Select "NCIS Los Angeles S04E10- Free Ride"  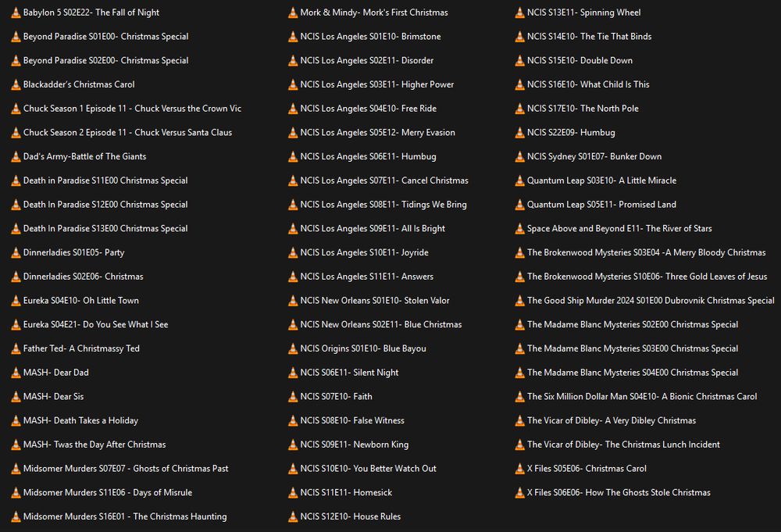(x=368, y=109)
